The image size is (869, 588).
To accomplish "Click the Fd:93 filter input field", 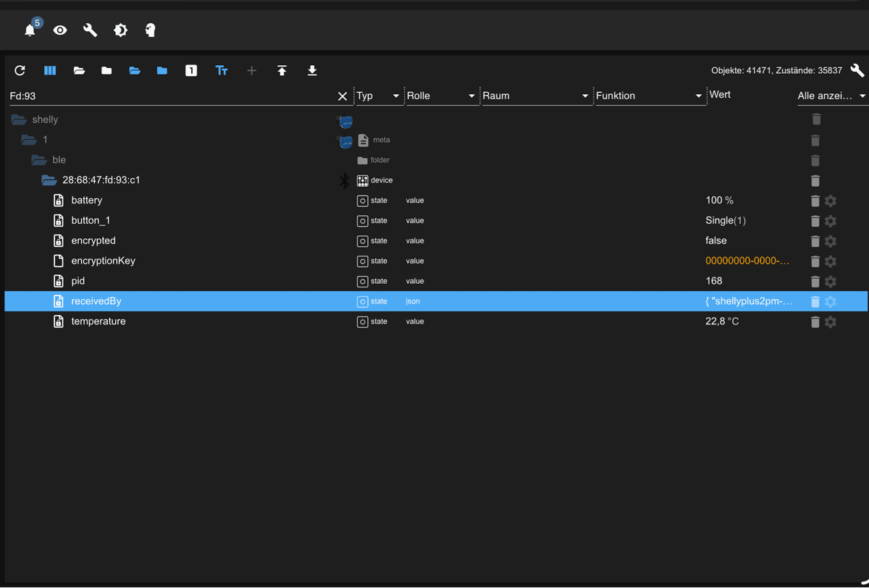I will pos(172,96).
